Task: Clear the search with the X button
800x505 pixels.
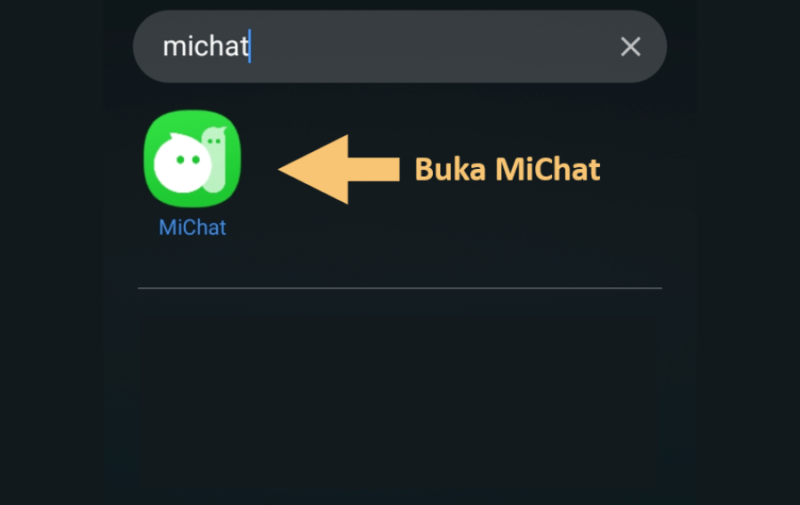Action: tap(631, 46)
